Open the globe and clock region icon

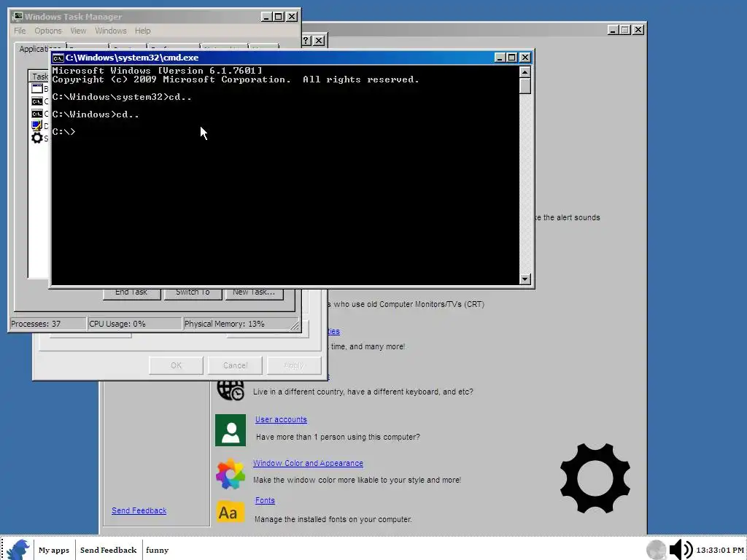coord(231,391)
